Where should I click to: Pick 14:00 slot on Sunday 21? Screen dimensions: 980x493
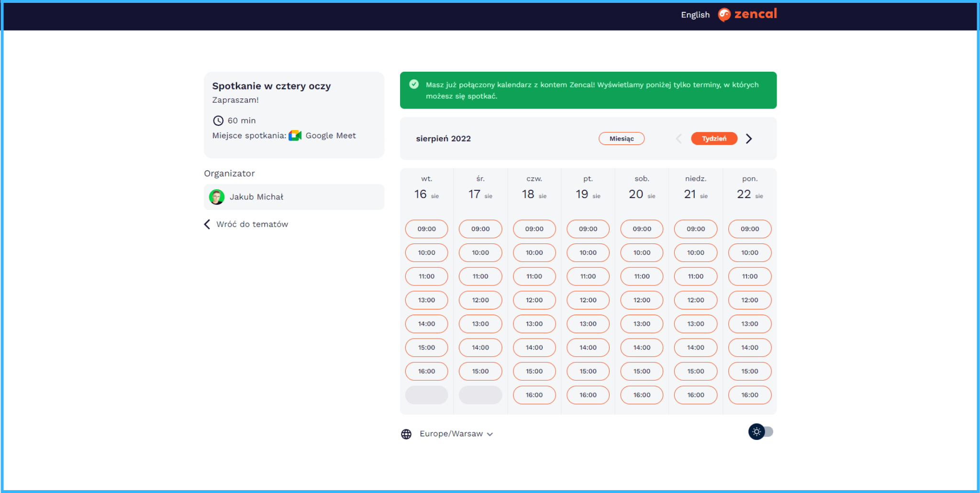[x=695, y=348]
